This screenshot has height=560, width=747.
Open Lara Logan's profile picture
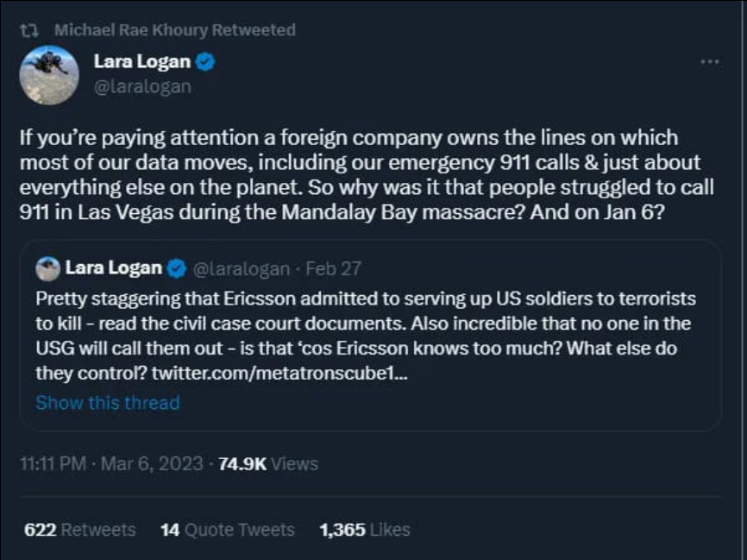pyautogui.click(x=49, y=75)
